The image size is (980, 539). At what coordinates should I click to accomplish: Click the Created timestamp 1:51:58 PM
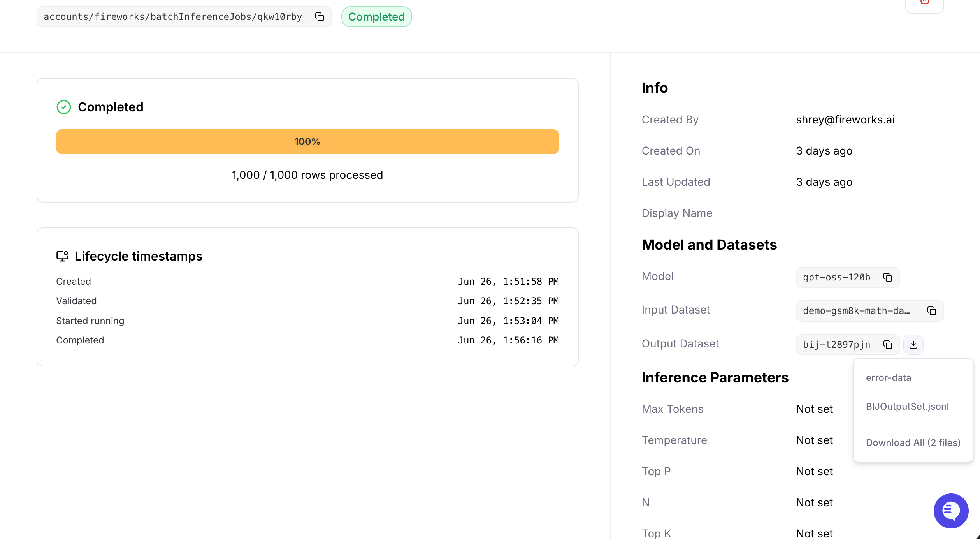pos(508,282)
